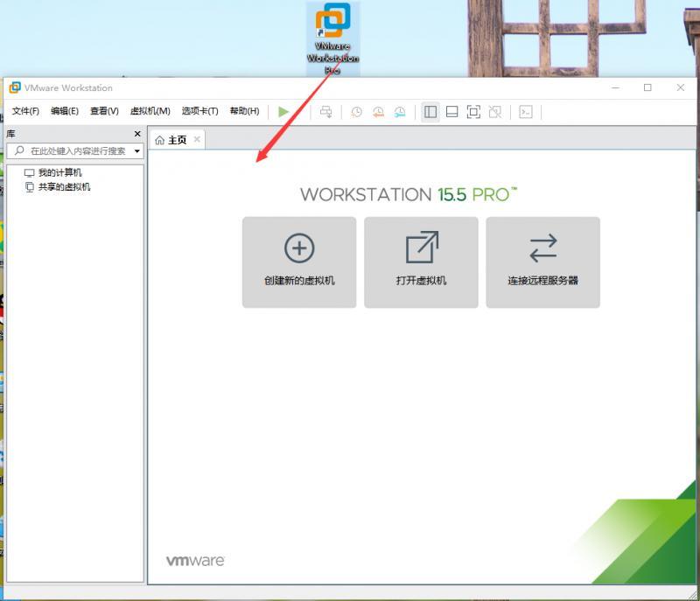This screenshot has height=601, width=700.
Task: Close the 库 library panel
Action: point(137,134)
